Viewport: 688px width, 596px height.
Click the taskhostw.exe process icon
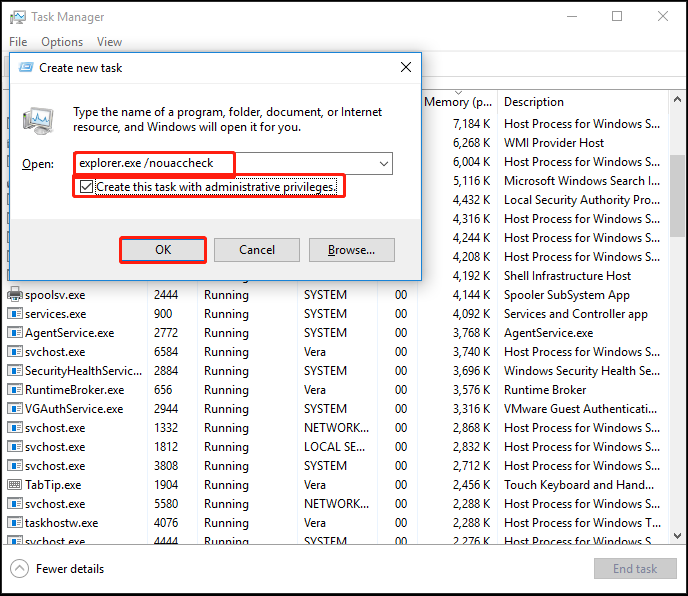tap(14, 523)
